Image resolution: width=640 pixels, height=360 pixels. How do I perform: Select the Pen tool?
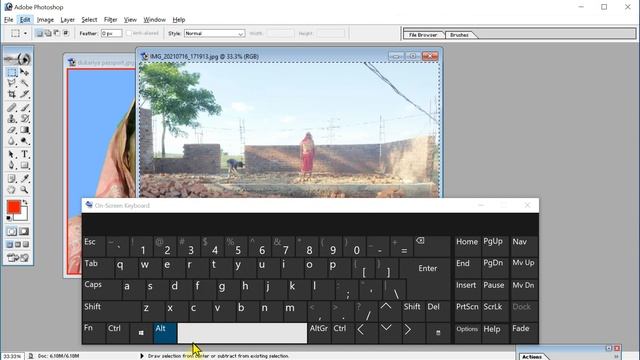(x=12, y=165)
